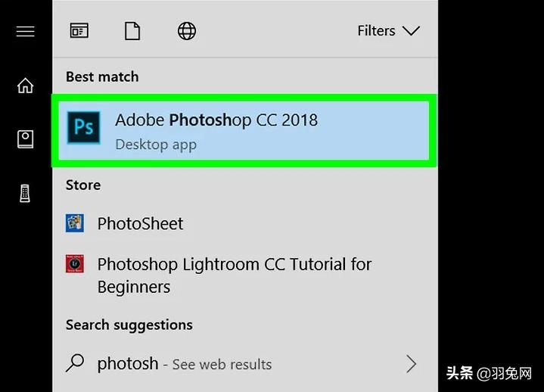Click the Photoshop Ps app icon
This screenshot has width=544, height=392.
coord(84,127)
